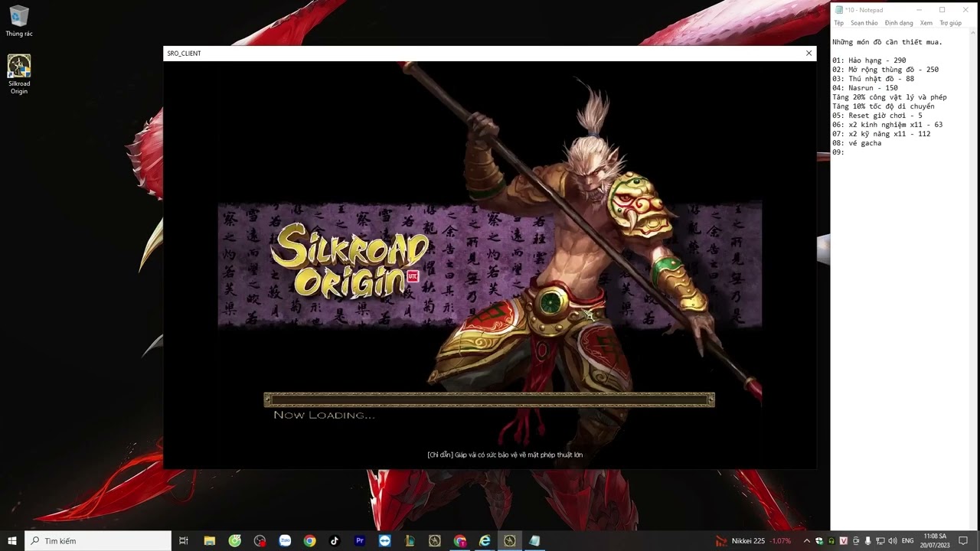Click the line "08: vé gacha"
The image size is (980, 551).
[x=857, y=143]
